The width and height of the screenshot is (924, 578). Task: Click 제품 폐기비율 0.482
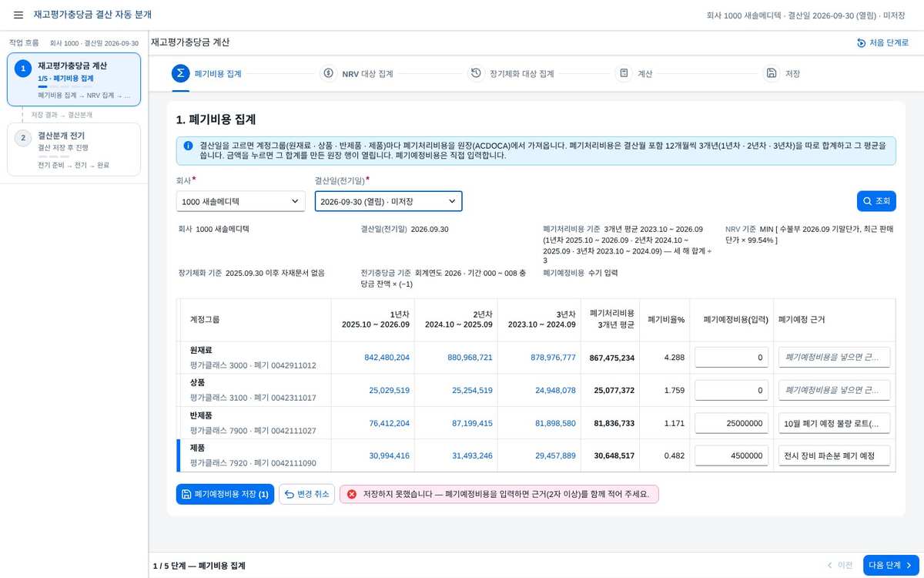click(674, 455)
